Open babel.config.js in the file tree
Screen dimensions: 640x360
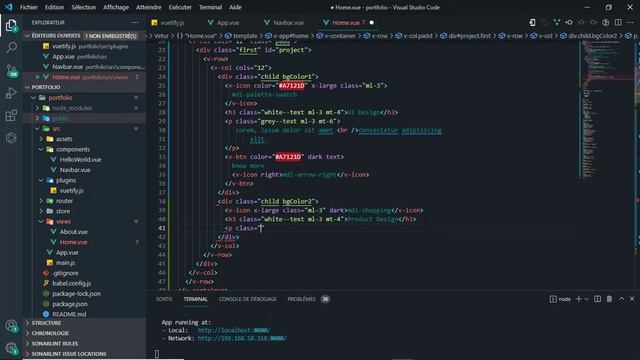71,283
